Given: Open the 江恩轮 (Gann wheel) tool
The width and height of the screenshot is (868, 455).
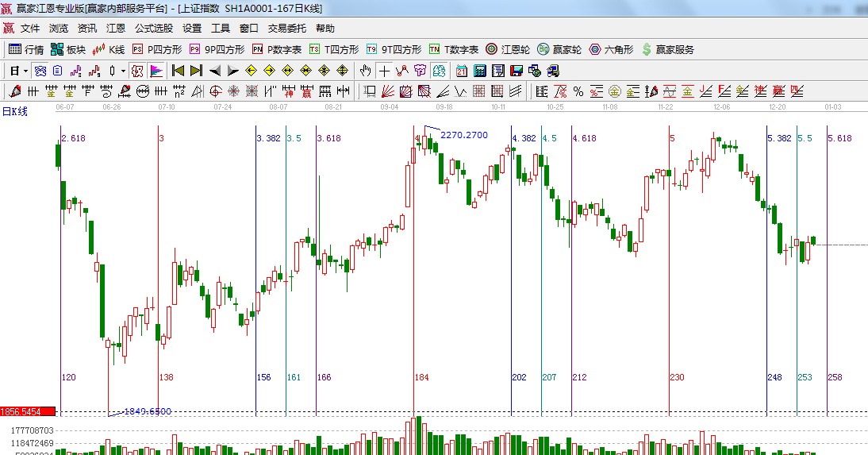Looking at the screenshot, I should [x=509, y=49].
